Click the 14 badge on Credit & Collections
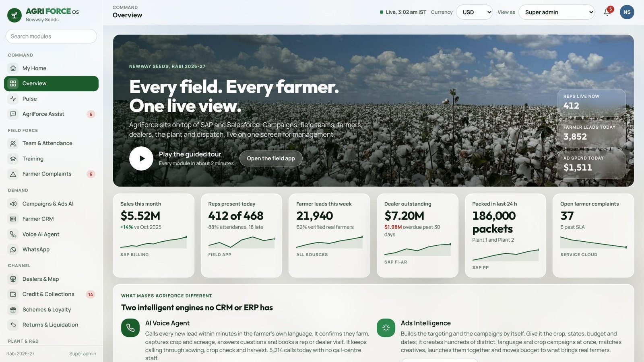Image resolution: width=644 pixels, height=362 pixels. pyautogui.click(x=91, y=294)
